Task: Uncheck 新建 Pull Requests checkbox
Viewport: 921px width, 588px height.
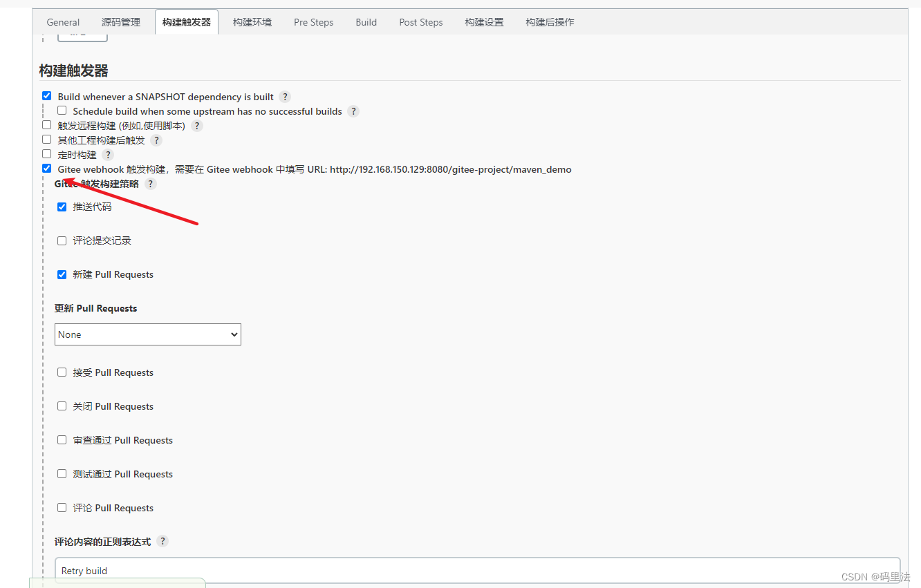Action: pyautogui.click(x=62, y=274)
